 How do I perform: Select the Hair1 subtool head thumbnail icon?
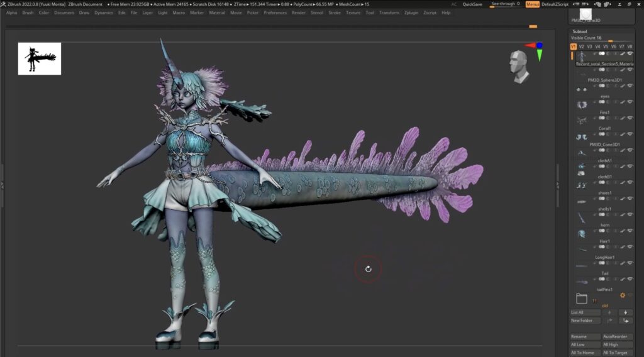pyautogui.click(x=581, y=233)
